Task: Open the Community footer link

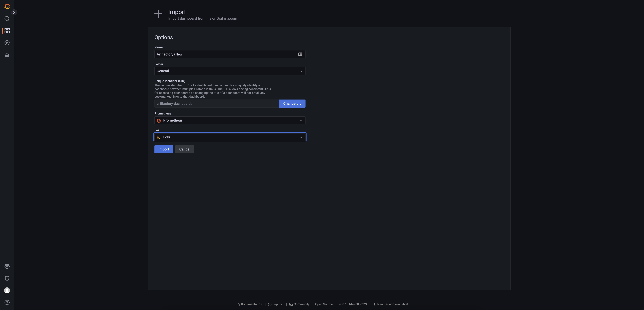Action: click(301, 304)
